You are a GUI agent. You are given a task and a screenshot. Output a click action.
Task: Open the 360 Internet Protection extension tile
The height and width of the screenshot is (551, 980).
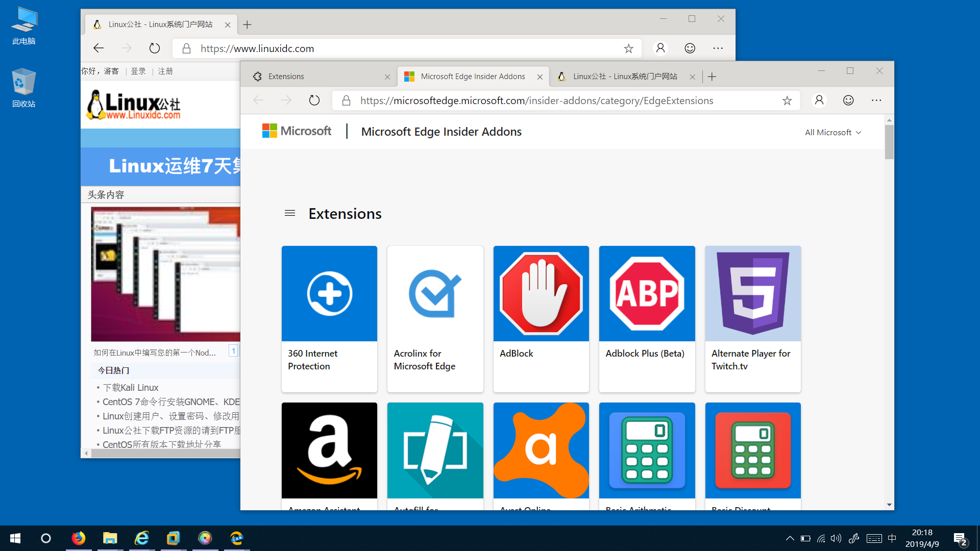(329, 319)
